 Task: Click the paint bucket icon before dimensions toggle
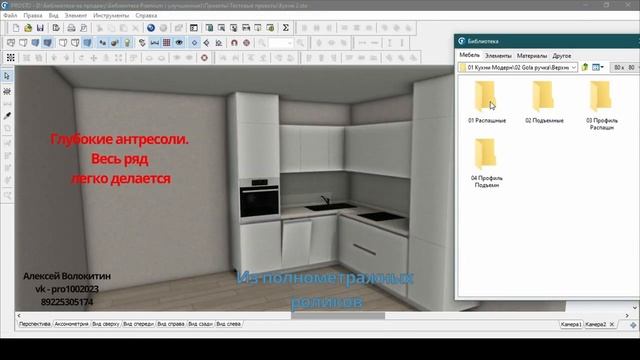pyautogui.click(x=142, y=43)
